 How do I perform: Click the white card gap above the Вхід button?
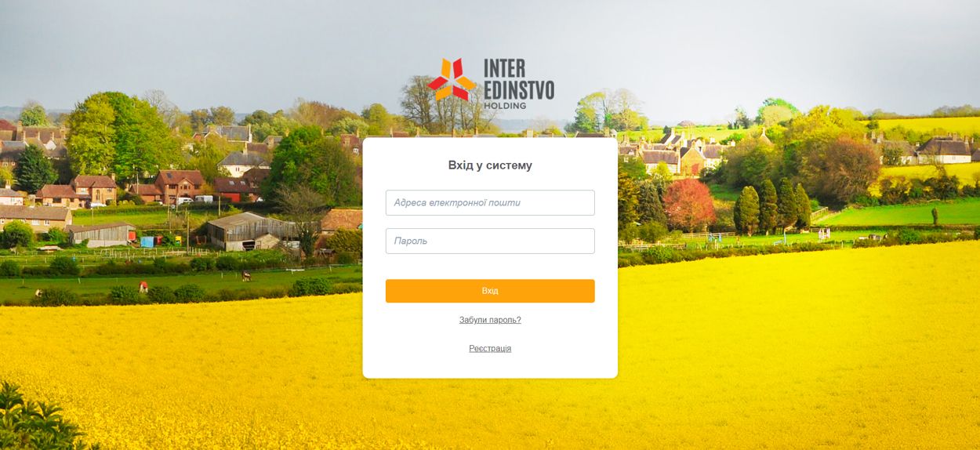pos(490,267)
